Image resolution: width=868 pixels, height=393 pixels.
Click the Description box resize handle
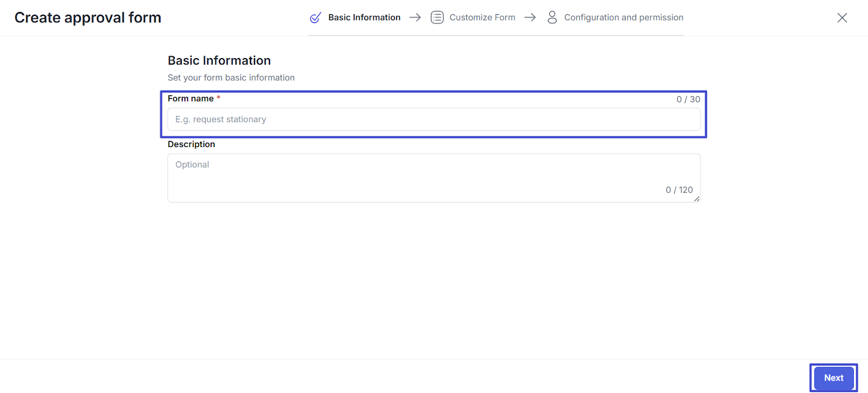click(x=697, y=199)
